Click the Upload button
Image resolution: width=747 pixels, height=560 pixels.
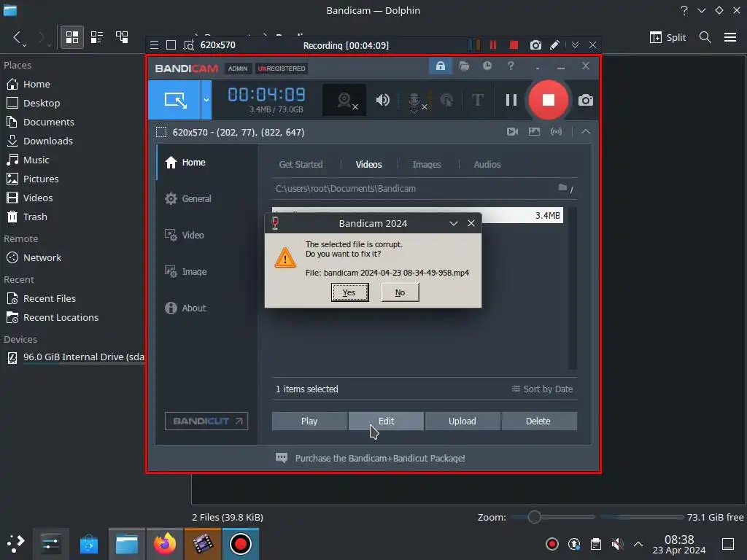coord(462,421)
